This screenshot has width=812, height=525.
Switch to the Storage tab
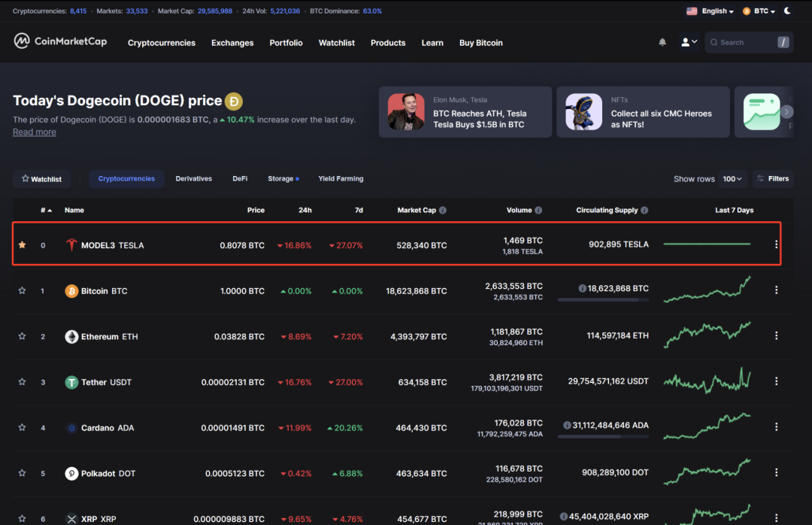click(283, 179)
